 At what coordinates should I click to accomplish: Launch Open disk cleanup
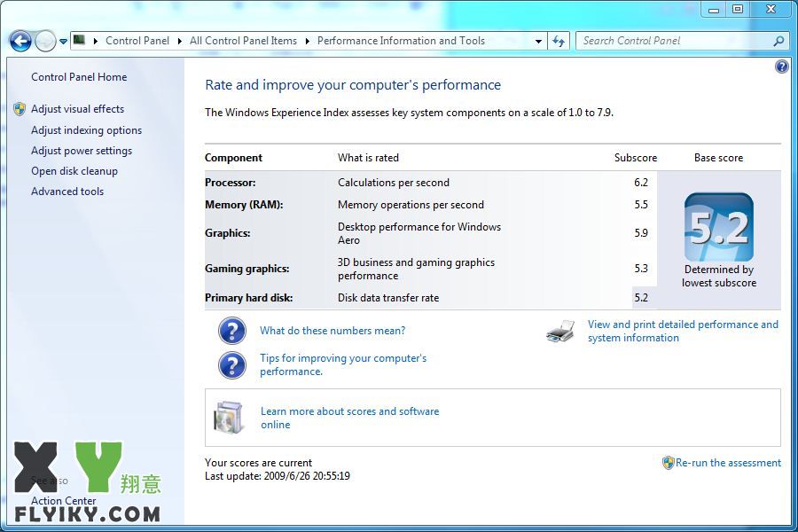point(74,171)
